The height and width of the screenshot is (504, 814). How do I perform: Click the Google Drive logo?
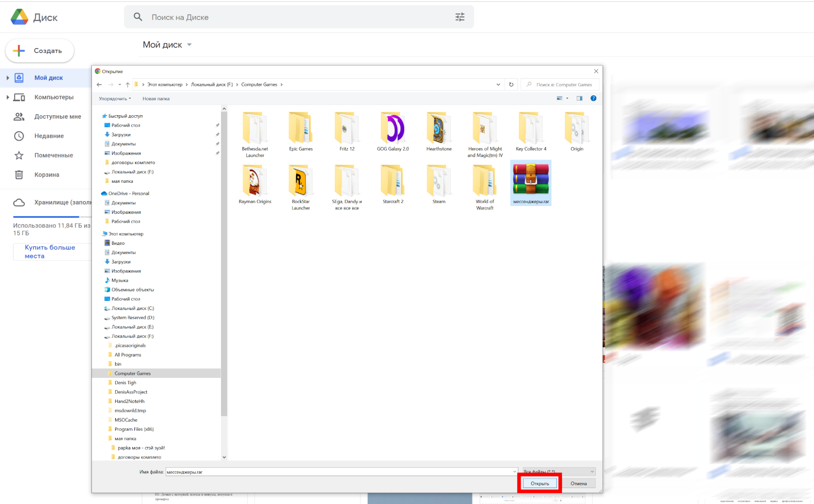20,17
